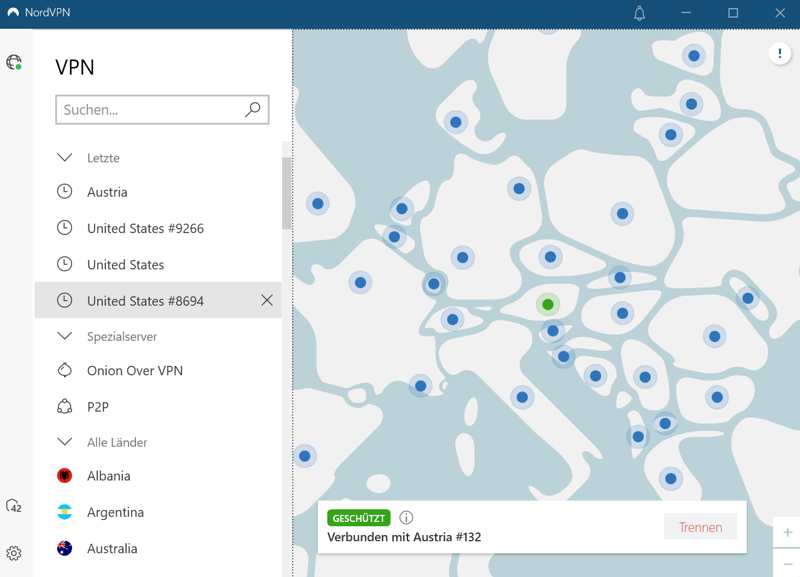Click the notification bell icon

639,13
